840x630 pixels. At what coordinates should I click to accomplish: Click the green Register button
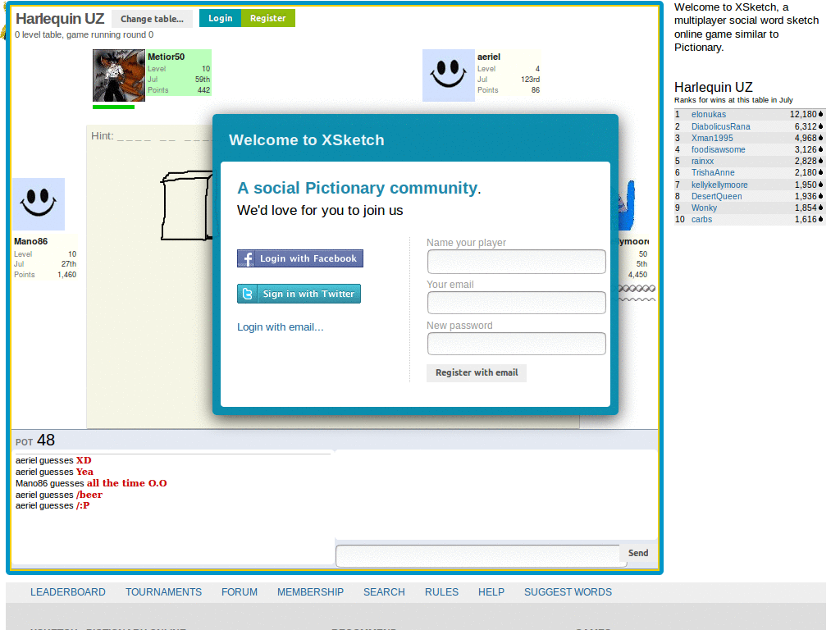point(268,18)
